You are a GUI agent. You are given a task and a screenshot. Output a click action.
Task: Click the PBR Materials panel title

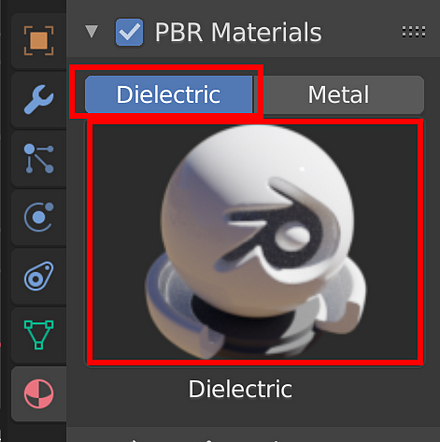(238, 32)
